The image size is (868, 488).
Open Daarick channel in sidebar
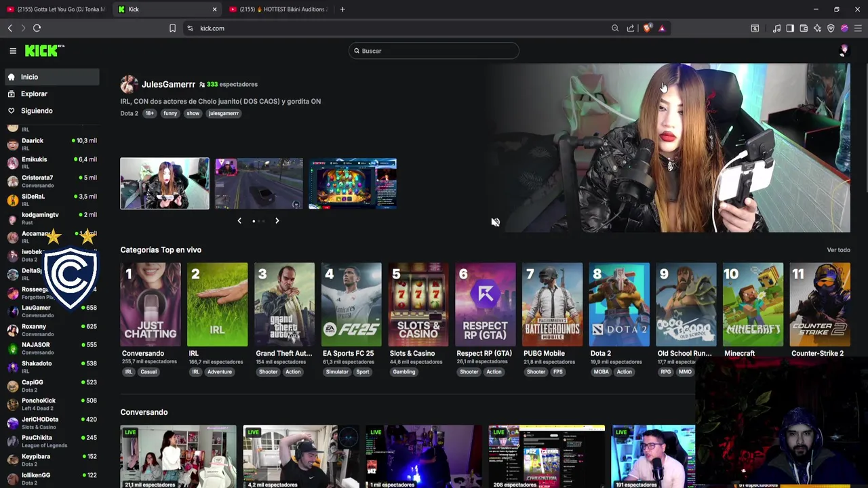coord(52,144)
